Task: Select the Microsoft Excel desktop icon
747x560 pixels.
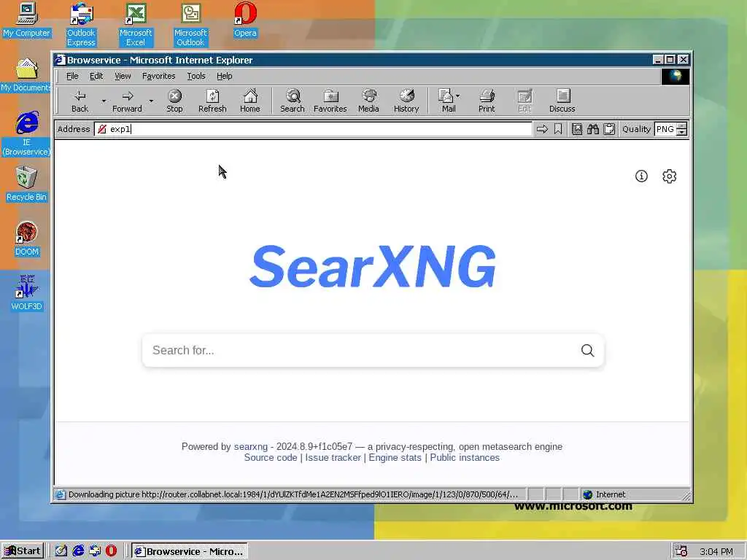Action: pyautogui.click(x=136, y=25)
